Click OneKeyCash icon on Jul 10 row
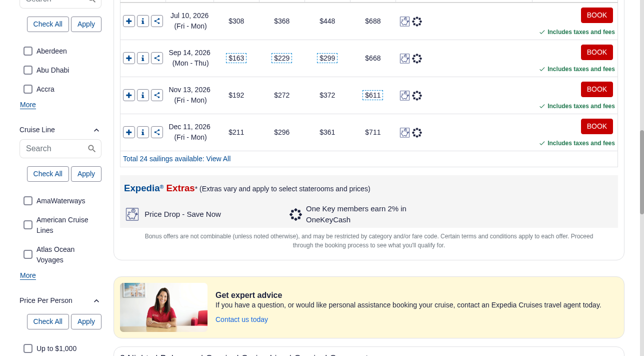This screenshot has width=644, height=356. pos(417,22)
